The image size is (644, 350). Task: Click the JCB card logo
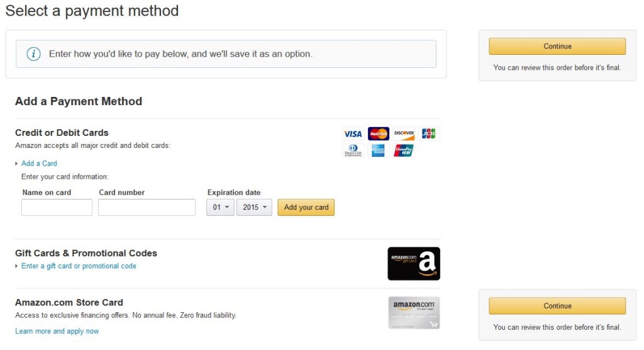click(x=428, y=134)
